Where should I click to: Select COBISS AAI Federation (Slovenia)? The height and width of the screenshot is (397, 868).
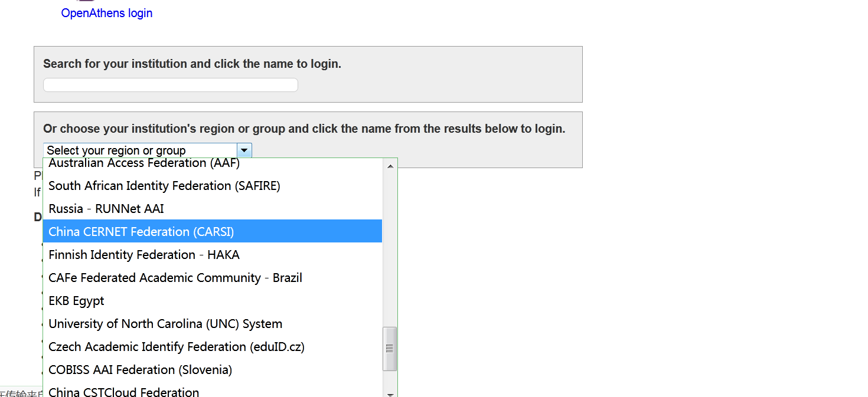[141, 370]
